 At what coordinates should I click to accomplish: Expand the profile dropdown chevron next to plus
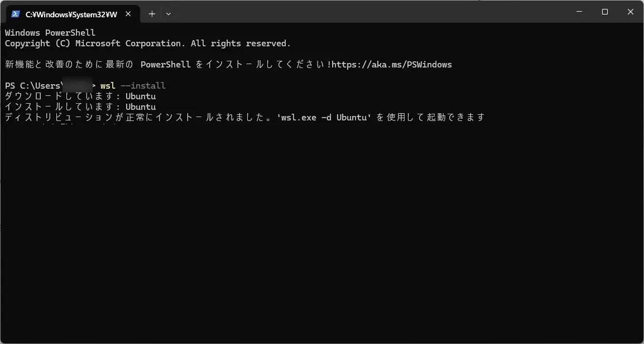click(169, 14)
